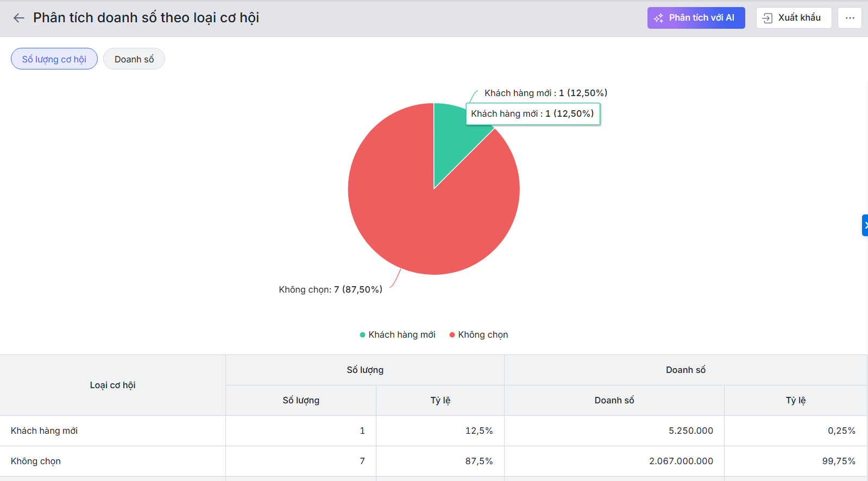Toggle the Khách hàng mới legend entry
This screenshot has width=868, height=481.
point(398,335)
